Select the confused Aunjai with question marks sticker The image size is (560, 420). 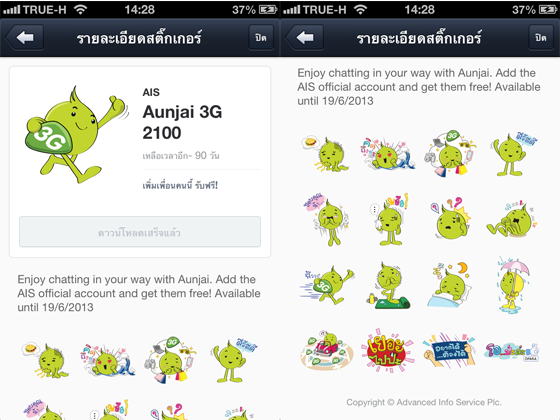point(450,219)
